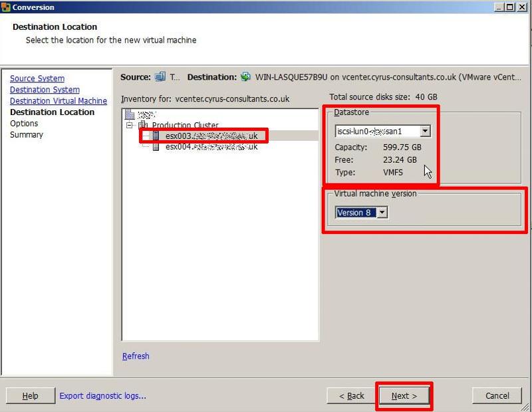
Task: Open Export diagnostic logs link
Action: click(103, 396)
